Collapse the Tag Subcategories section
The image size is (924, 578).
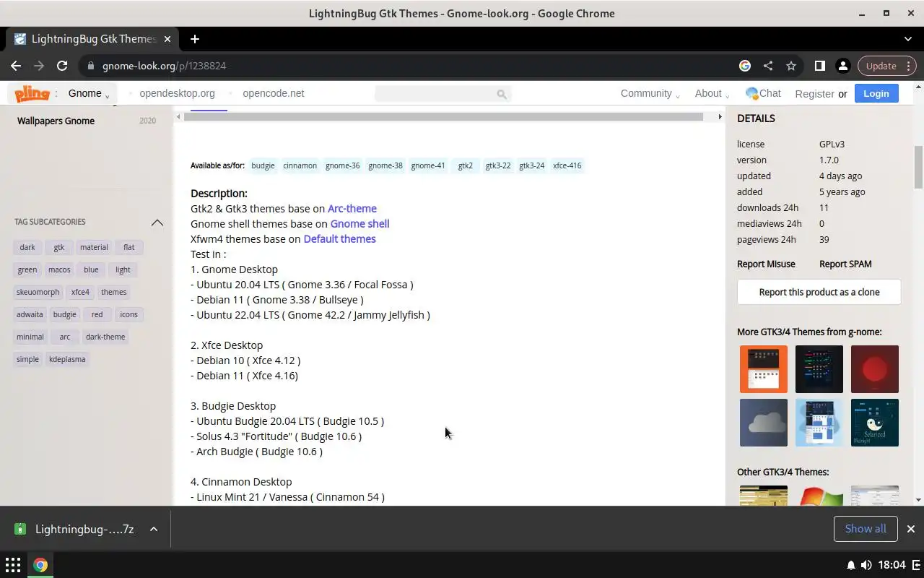coord(157,222)
